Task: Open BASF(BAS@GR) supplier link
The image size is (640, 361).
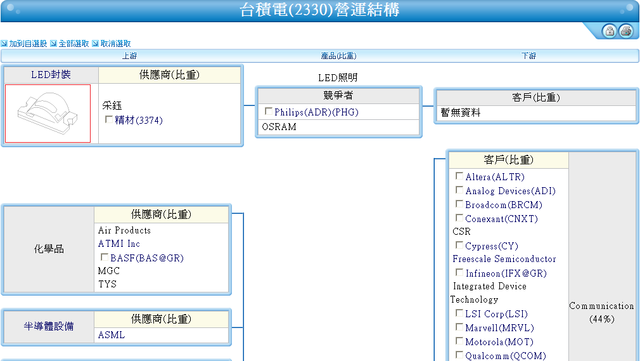Action: [147, 258]
